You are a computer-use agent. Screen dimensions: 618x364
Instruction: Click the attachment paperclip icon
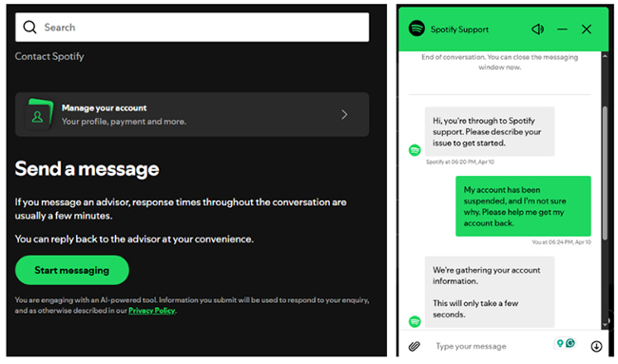point(415,346)
